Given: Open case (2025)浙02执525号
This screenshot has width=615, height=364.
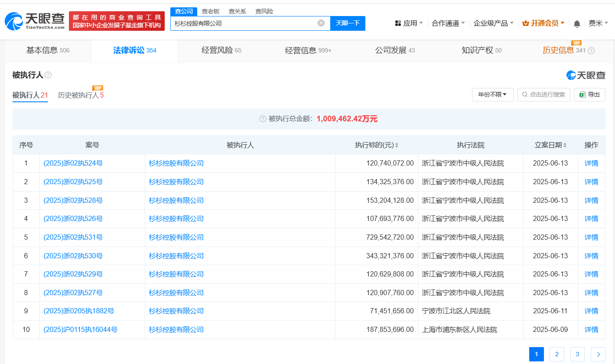Looking at the screenshot, I should pos(73,182).
